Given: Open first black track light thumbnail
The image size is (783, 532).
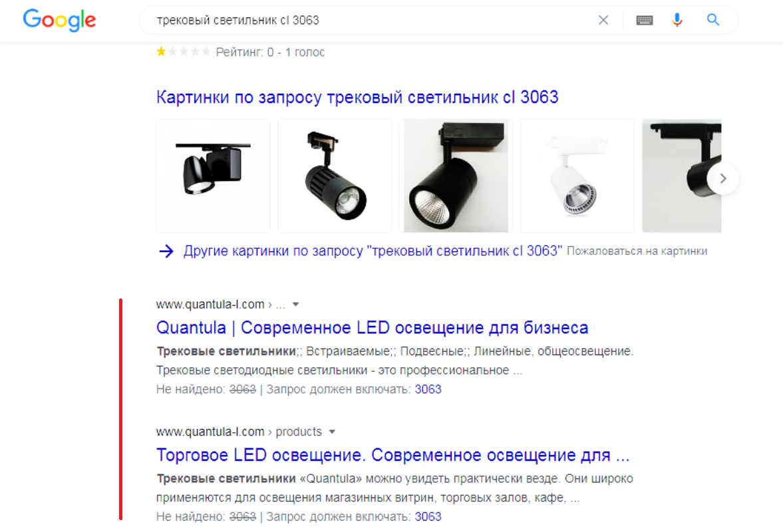Looking at the screenshot, I should pos(214,176).
